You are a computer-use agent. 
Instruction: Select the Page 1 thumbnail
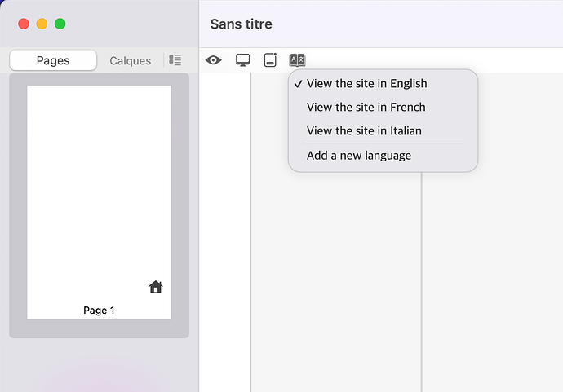coord(99,202)
